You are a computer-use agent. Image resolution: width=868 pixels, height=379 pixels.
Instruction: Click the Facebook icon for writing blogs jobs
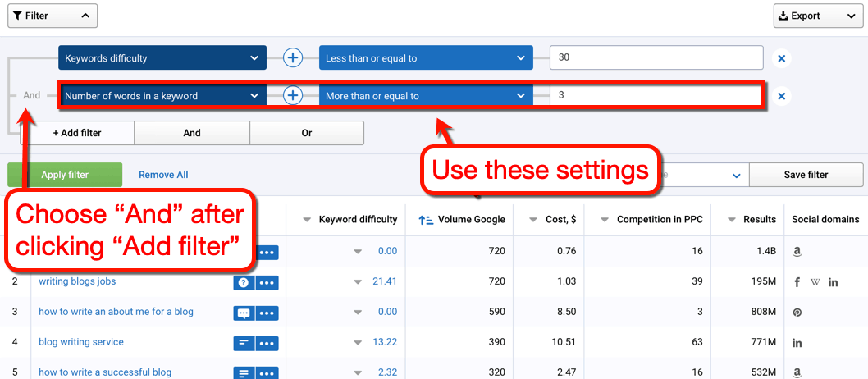797,282
